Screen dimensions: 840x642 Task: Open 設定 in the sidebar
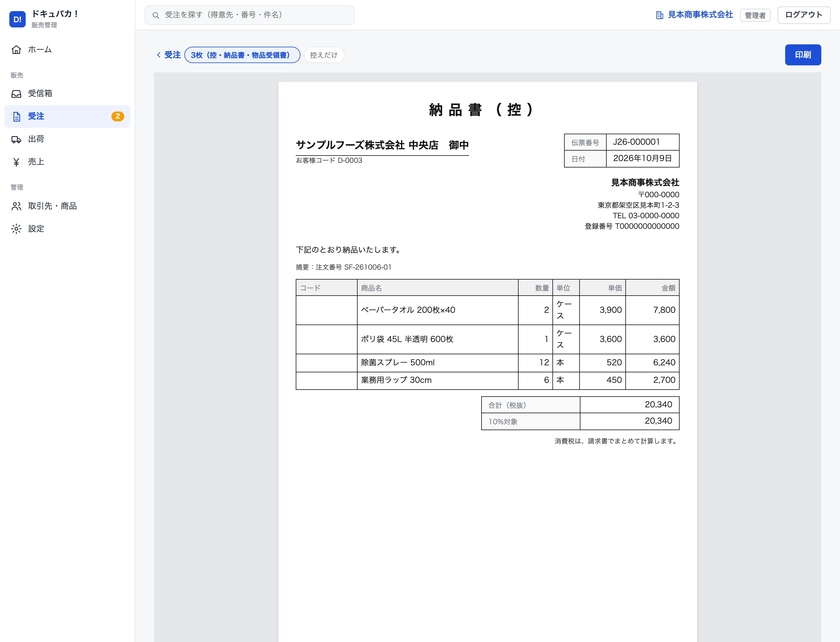pos(67,229)
